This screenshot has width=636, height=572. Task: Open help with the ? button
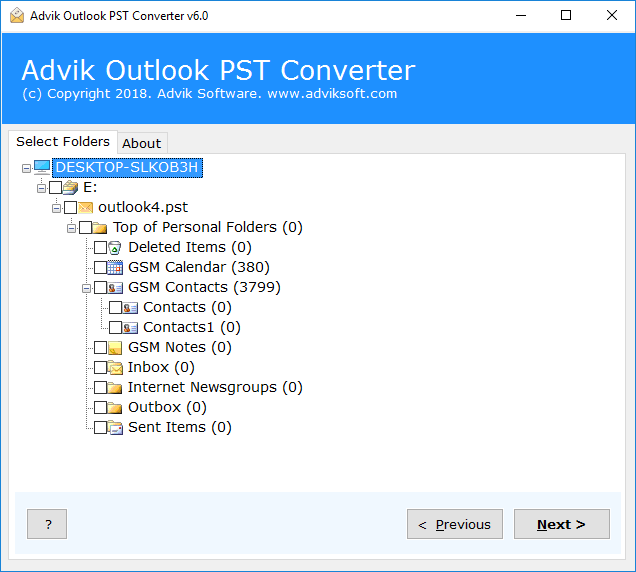tap(47, 524)
